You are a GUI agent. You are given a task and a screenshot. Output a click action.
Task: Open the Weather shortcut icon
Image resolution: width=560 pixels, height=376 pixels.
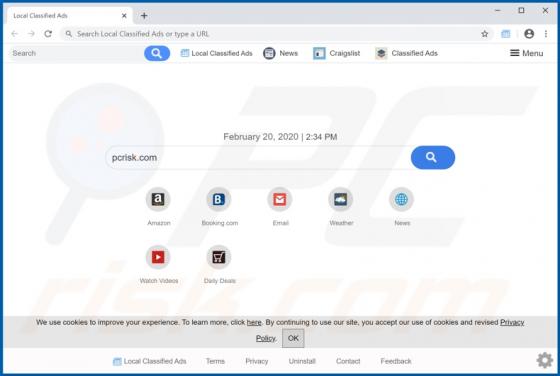pos(341,199)
